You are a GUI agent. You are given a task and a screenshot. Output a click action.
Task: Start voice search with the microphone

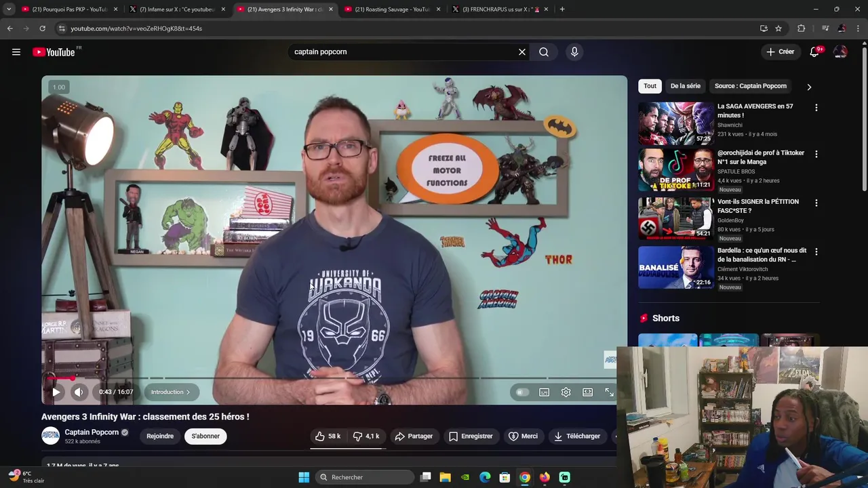[574, 52]
